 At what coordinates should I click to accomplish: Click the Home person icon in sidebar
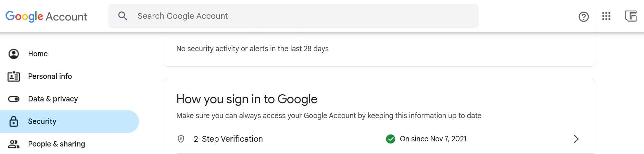pos(14,54)
